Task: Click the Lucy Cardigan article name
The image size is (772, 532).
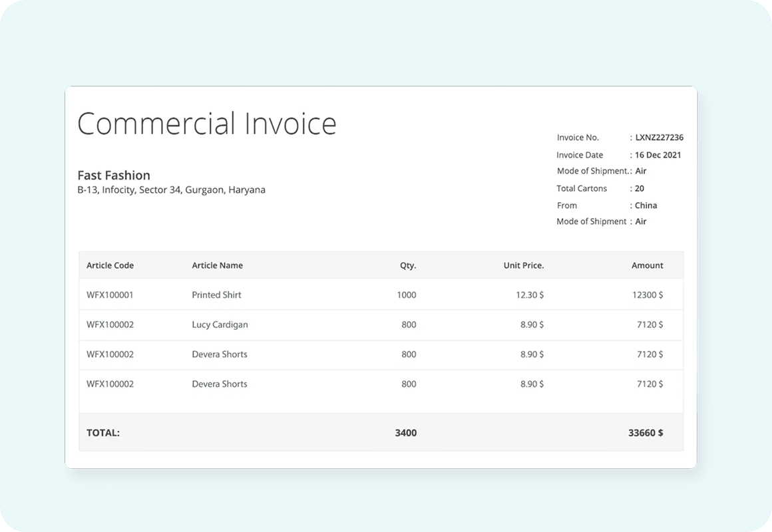Action: pyautogui.click(x=220, y=325)
